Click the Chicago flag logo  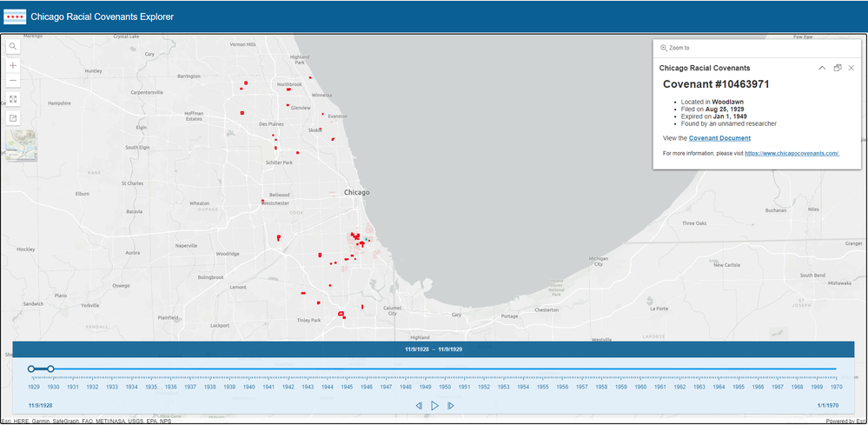click(x=15, y=17)
